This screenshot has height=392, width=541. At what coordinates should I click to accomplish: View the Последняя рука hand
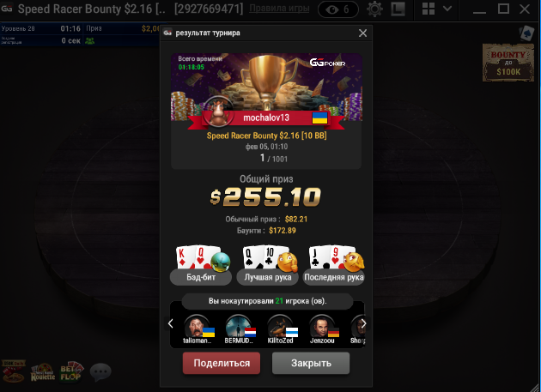click(334, 265)
